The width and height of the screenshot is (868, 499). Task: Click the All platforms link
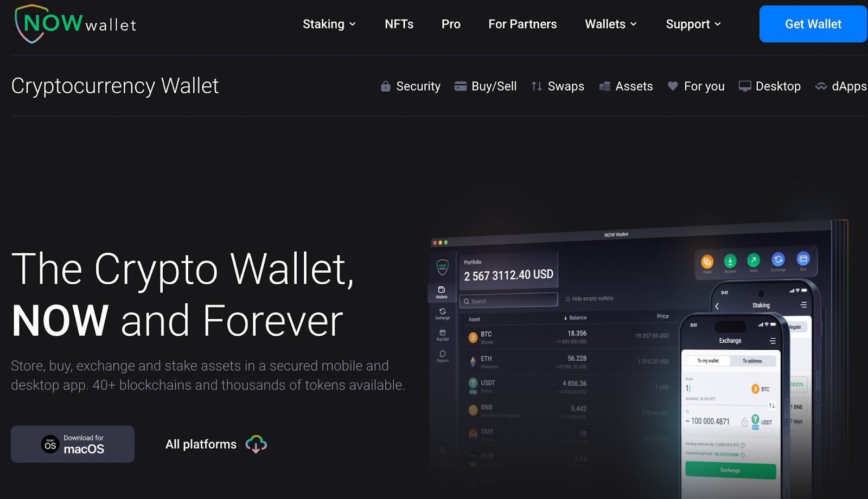201,444
